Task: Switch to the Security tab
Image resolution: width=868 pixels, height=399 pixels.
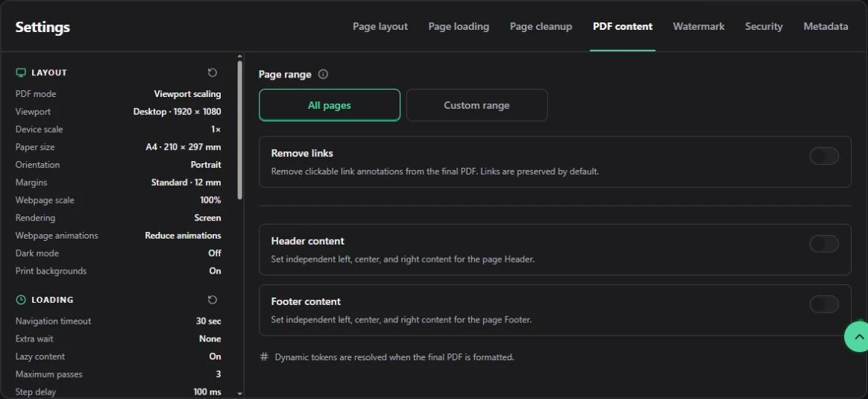Action: [x=764, y=27]
